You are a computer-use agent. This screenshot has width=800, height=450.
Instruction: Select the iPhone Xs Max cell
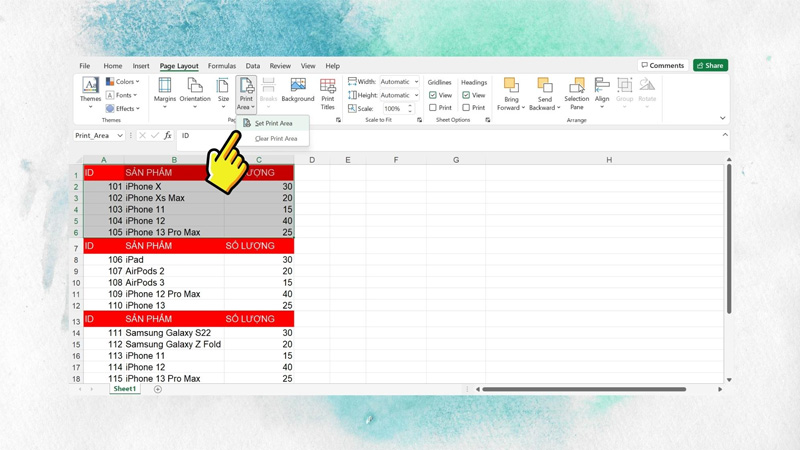[x=174, y=198]
